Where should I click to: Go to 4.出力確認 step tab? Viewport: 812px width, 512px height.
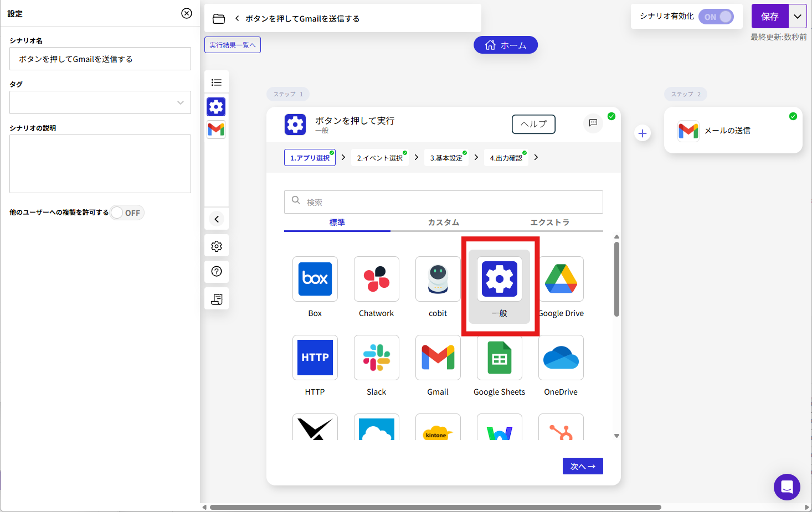pos(506,158)
